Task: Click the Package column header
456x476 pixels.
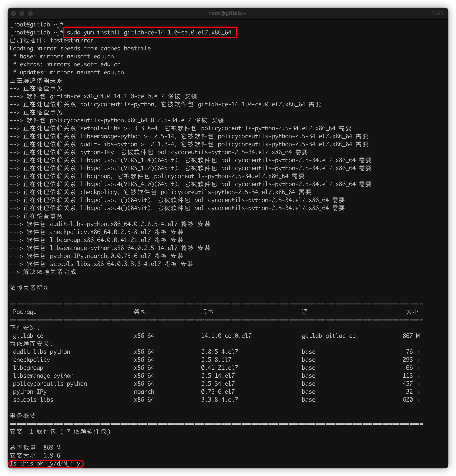Action: pos(25,312)
